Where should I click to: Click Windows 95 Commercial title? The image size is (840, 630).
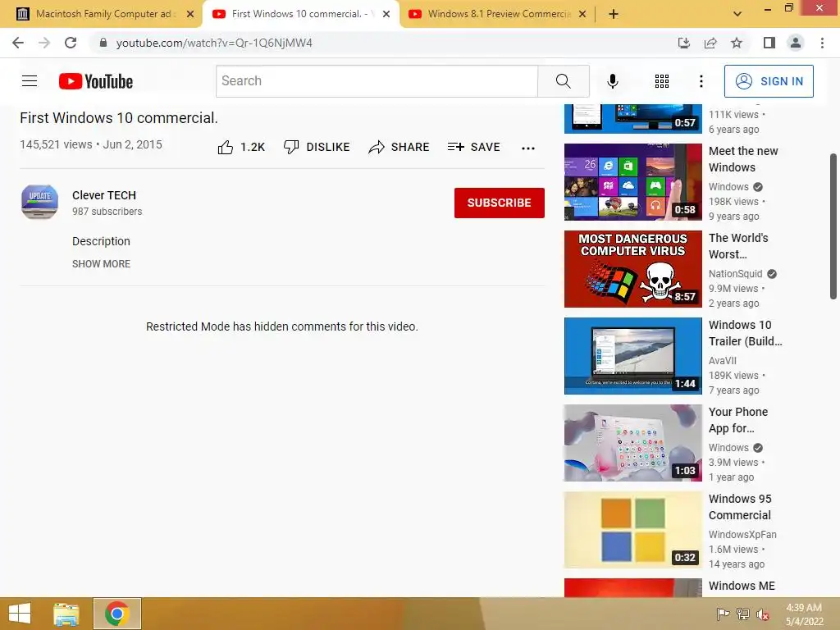[740, 507]
